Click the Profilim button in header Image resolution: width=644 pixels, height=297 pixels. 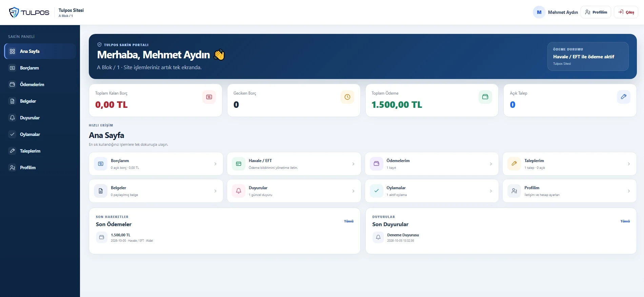click(x=596, y=12)
